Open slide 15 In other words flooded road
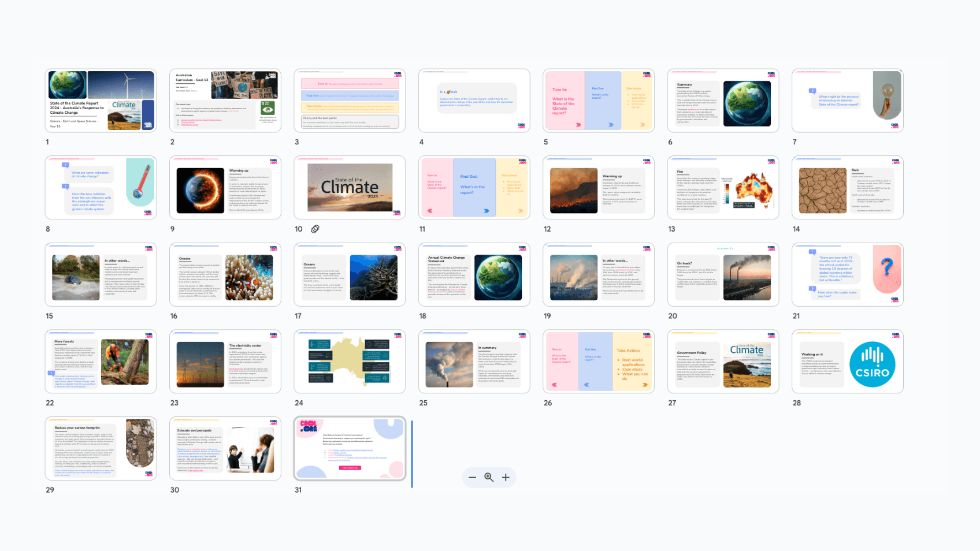 (x=101, y=274)
